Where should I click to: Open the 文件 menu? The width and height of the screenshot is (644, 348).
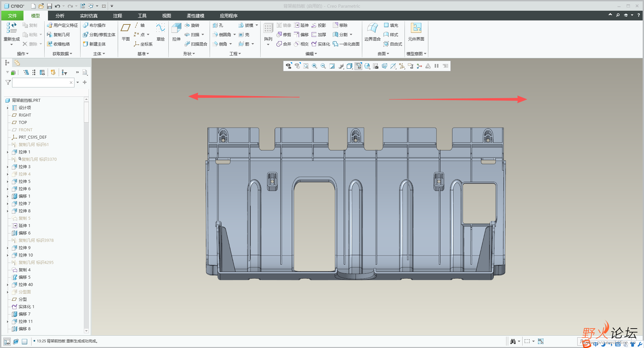[x=12, y=16]
